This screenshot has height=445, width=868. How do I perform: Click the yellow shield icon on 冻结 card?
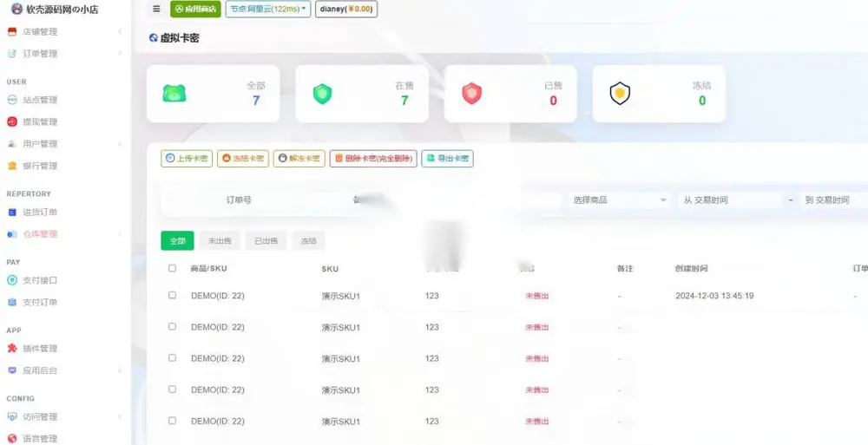[x=620, y=94]
